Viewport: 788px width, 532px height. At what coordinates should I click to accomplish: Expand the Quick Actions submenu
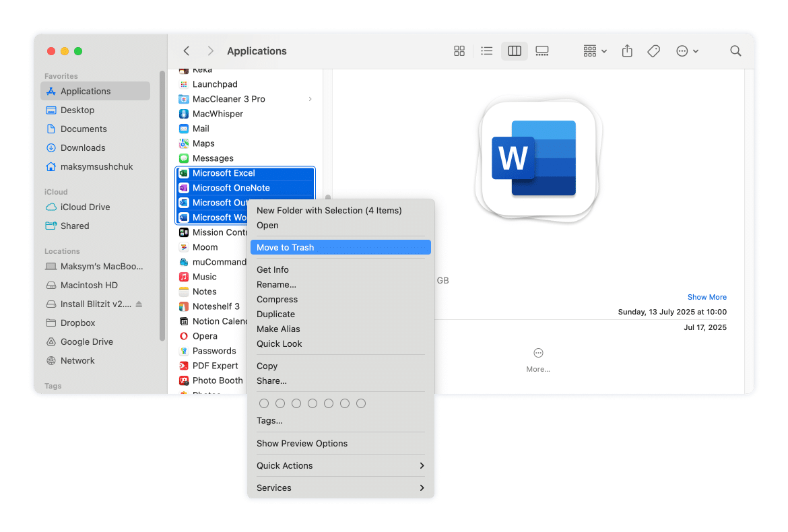click(x=341, y=466)
